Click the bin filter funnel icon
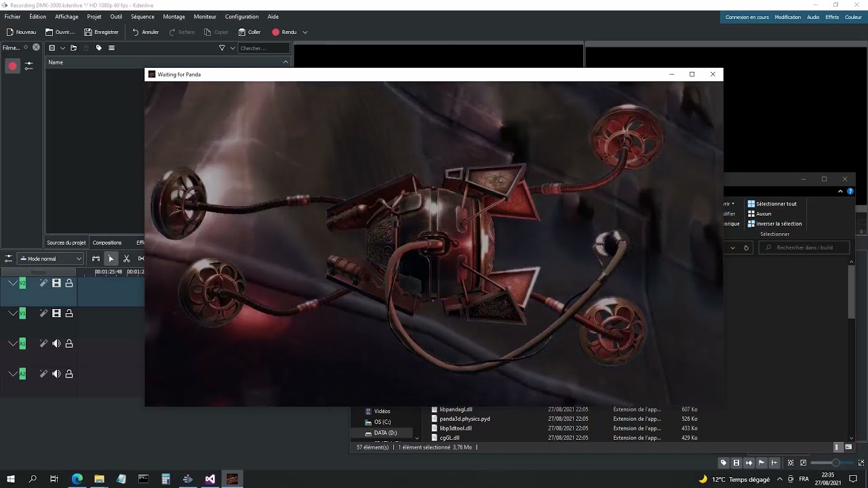 click(222, 48)
